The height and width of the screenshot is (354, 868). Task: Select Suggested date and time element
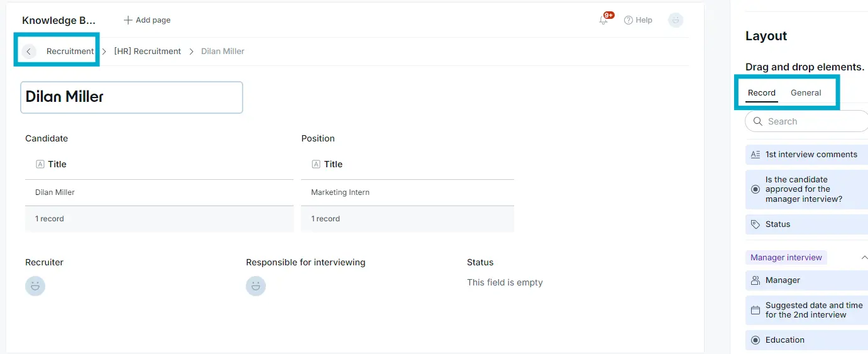(807, 310)
